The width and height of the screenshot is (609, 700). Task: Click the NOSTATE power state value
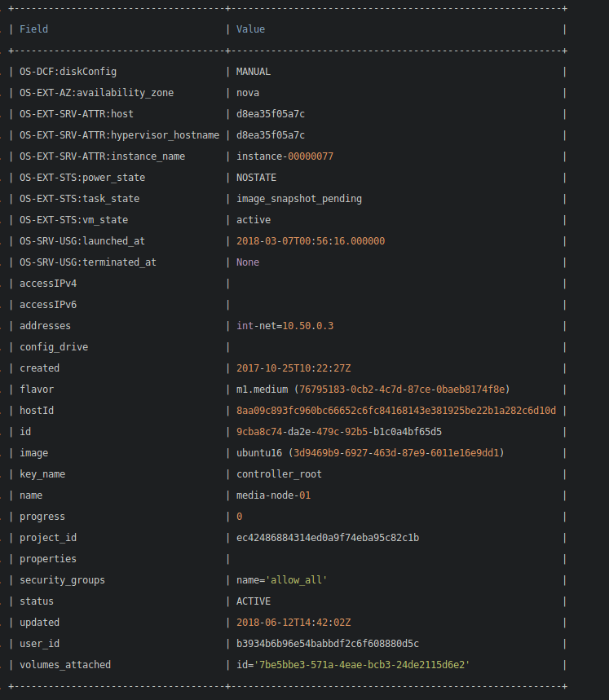256,178
